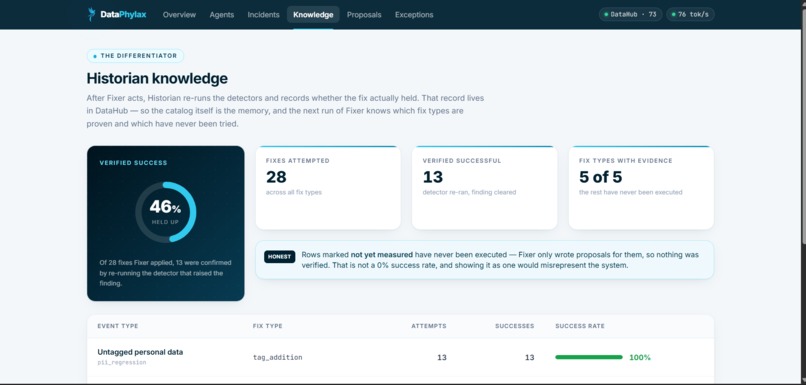Click the HONEST badge

click(280, 256)
